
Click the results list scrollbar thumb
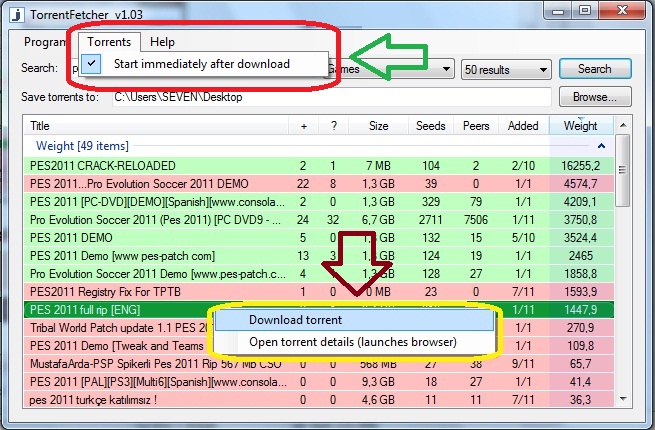(x=623, y=170)
